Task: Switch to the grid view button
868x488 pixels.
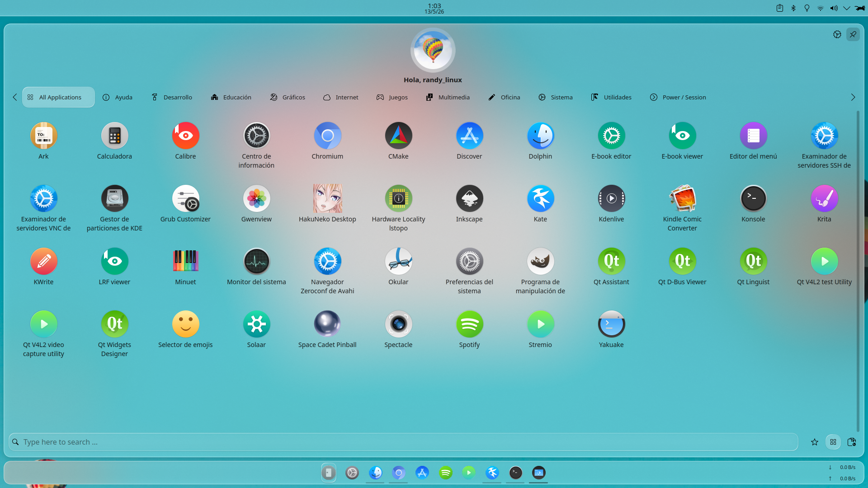Action: click(833, 442)
